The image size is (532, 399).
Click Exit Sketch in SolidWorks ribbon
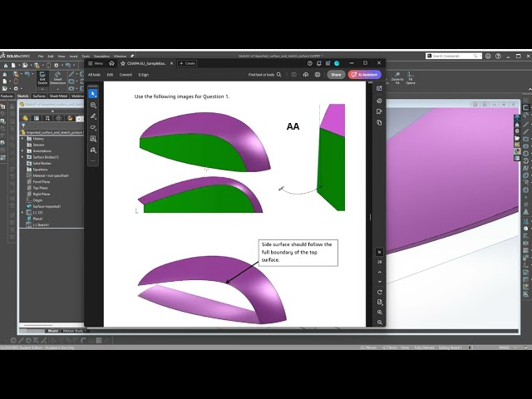click(42, 78)
